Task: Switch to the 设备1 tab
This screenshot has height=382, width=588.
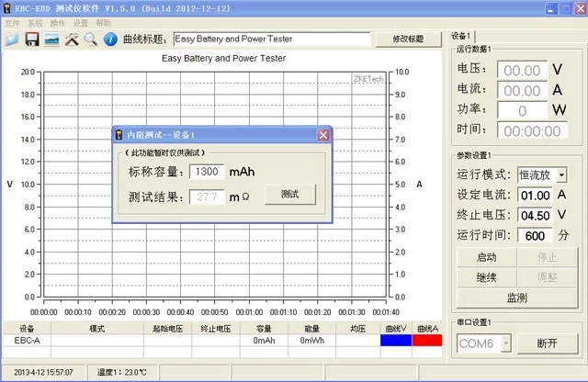Action: pos(461,36)
